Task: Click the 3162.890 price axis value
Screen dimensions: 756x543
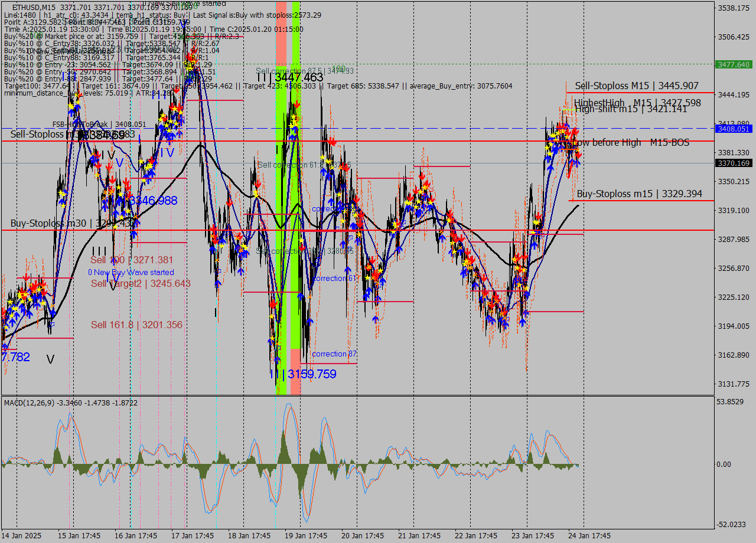Action: (x=733, y=355)
